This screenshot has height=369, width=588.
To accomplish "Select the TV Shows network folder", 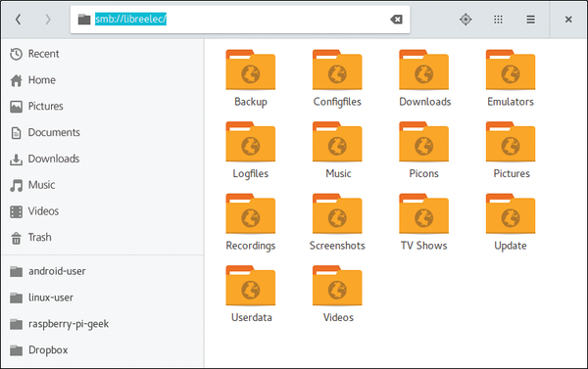I will [x=423, y=222].
